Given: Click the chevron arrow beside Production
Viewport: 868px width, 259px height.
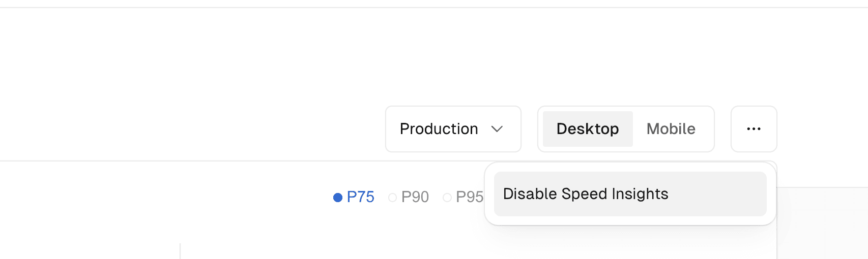Looking at the screenshot, I should click(x=497, y=129).
